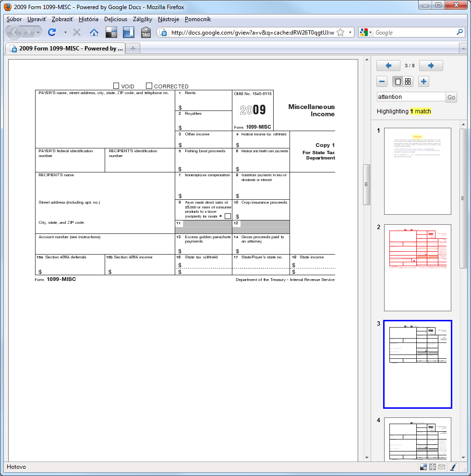The image size is (471, 476).
Task: Open the URL history dropdown arrow
Action: coord(350,33)
